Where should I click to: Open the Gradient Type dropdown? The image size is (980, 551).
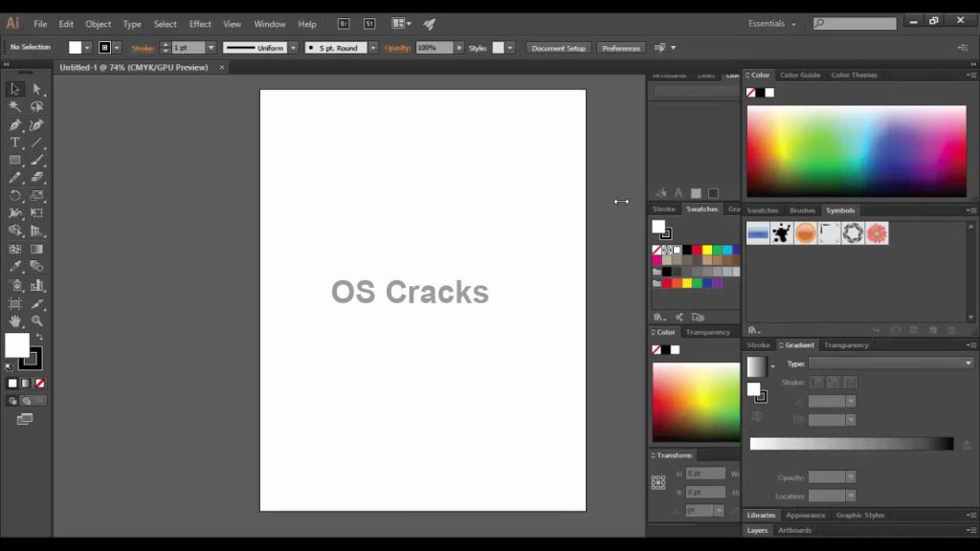coord(891,363)
